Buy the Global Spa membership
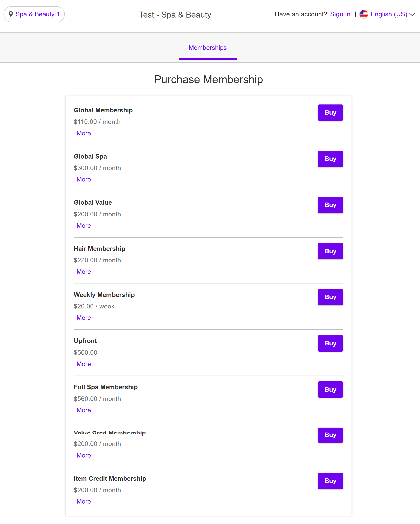 (x=330, y=159)
